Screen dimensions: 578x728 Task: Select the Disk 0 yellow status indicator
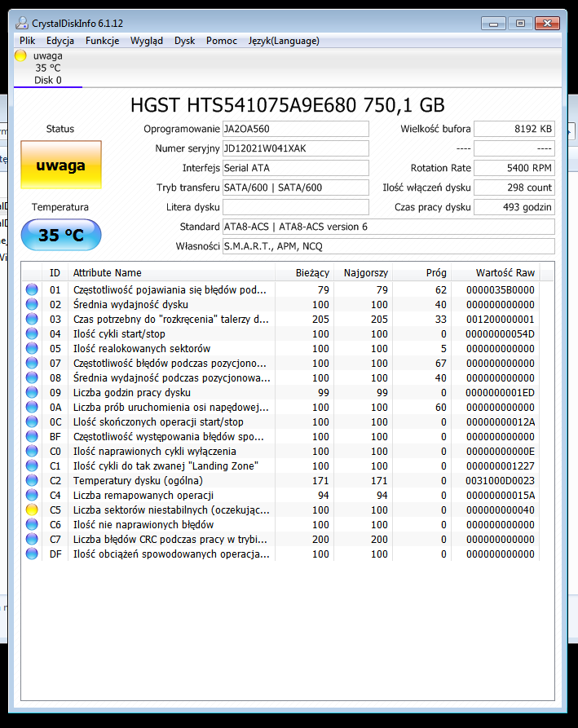click(20, 55)
